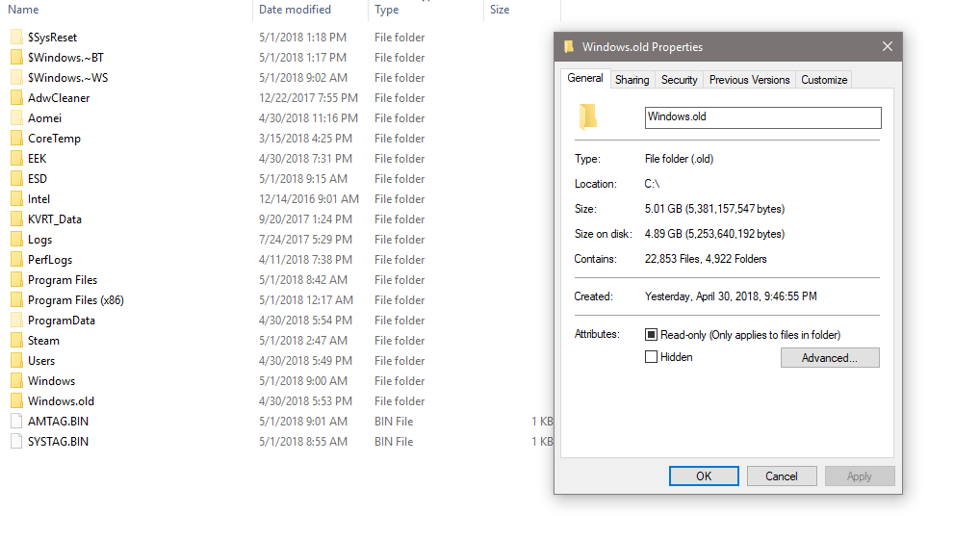
Task: Click the SYSTAG.BIN file icon
Action: [x=15, y=442]
